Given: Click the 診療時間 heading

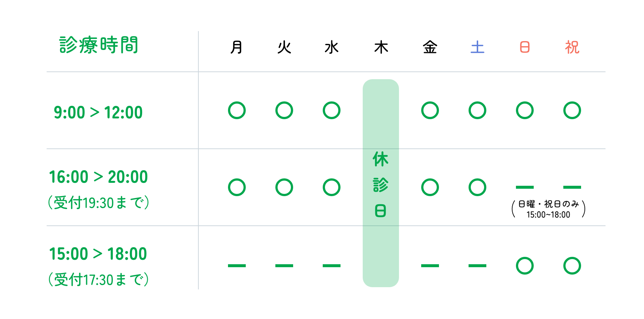Looking at the screenshot, I should click(99, 45).
